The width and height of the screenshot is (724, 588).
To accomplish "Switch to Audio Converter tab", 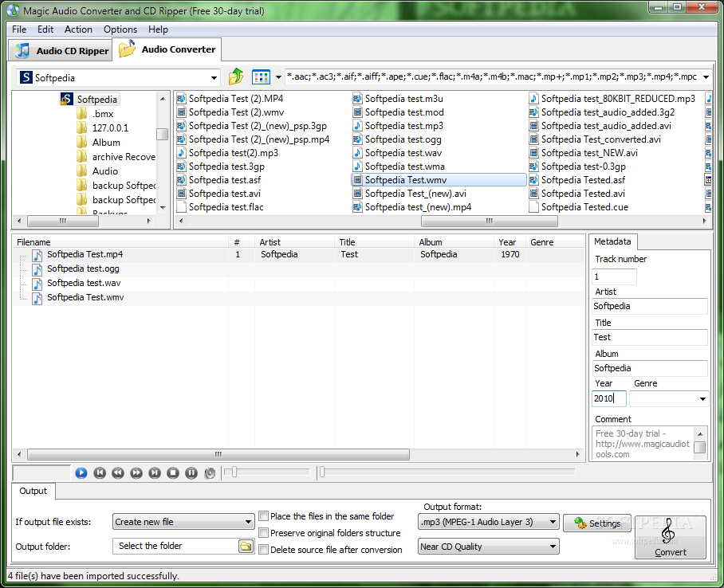I will (x=167, y=49).
